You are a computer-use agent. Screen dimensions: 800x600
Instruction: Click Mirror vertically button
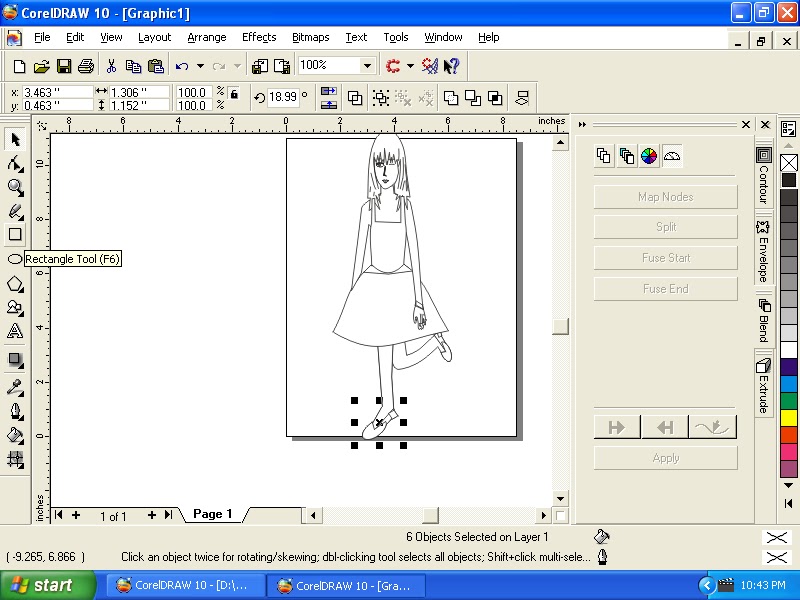click(x=329, y=104)
